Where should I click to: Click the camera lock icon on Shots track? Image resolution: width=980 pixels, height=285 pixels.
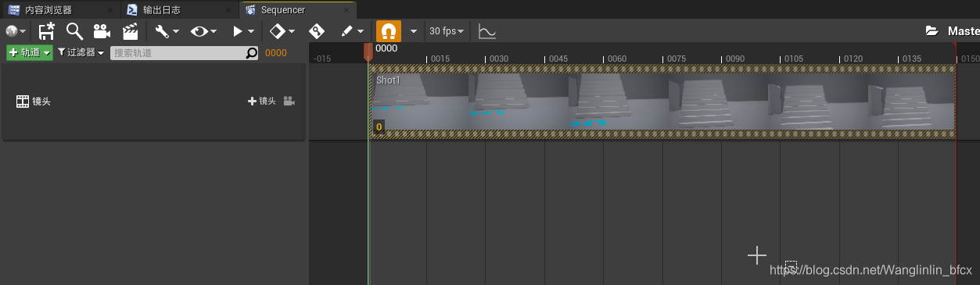[x=289, y=102]
